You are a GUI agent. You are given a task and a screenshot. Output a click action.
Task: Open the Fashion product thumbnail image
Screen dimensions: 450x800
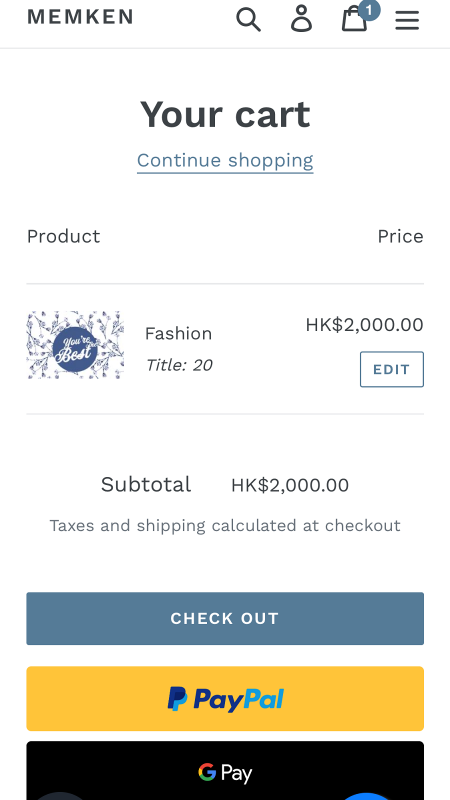(75, 345)
